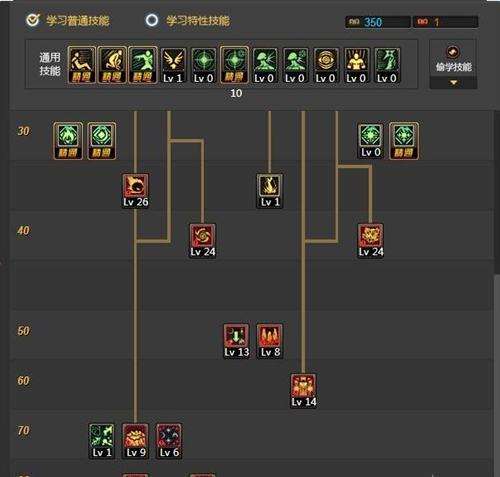Select the Lv 24 explosion skill icon
The width and height of the screenshot is (500, 477).
(x=370, y=241)
